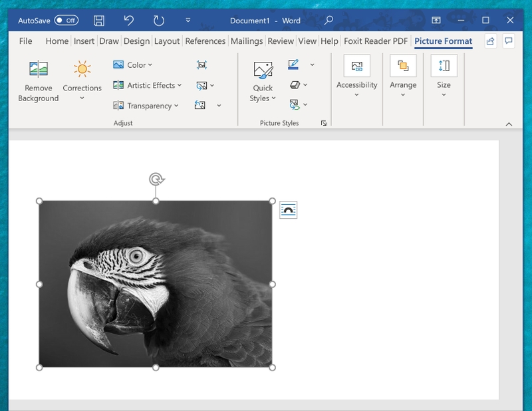
Task: Click the Picture Border pen icon
Action: click(x=293, y=65)
